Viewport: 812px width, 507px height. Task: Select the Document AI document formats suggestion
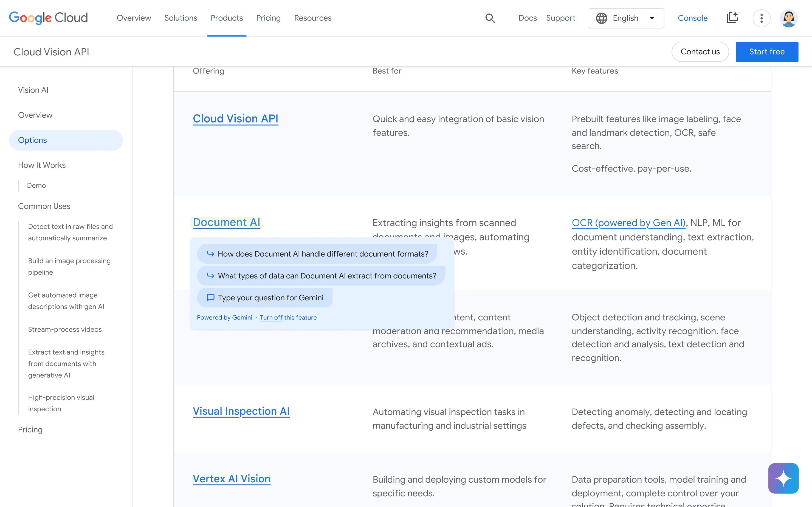tap(317, 254)
